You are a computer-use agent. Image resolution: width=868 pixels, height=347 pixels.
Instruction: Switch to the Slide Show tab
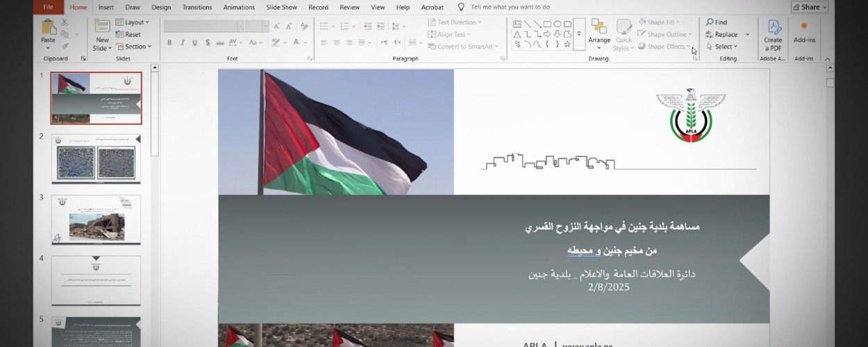[x=281, y=7]
